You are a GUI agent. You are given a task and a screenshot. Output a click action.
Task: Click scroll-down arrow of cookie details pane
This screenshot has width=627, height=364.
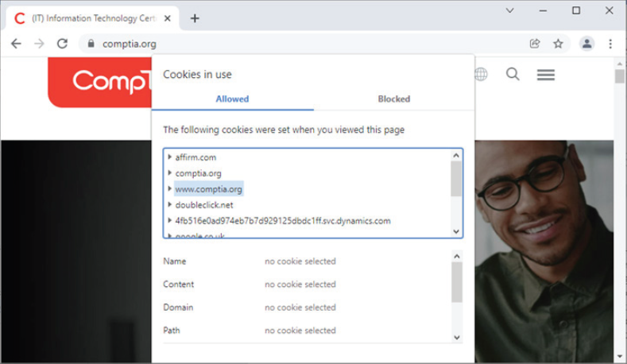coord(457,338)
